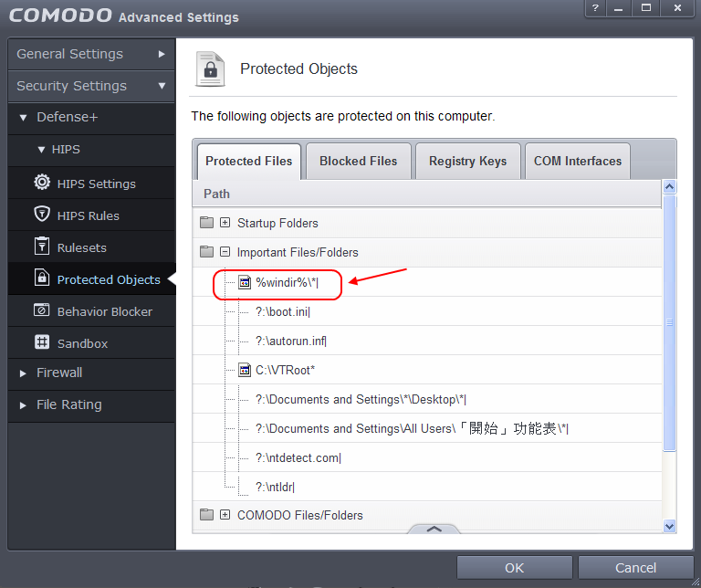Click the C:\VTRoot* file icon
Screen dimensions: 701x588
pyautogui.click(x=245, y=370)
